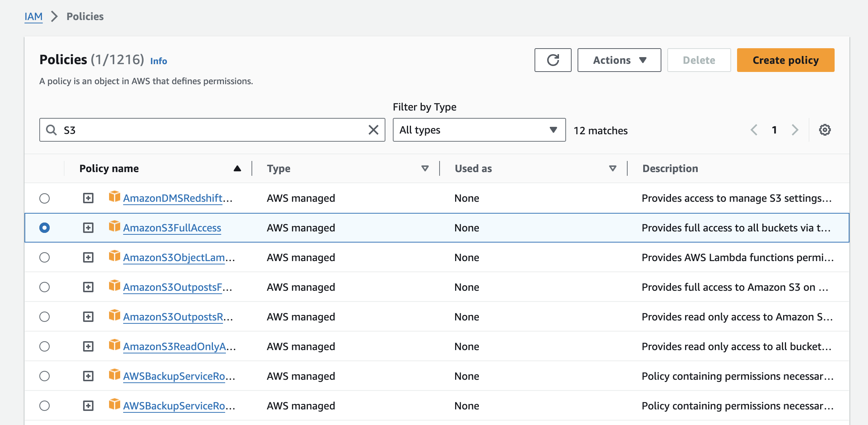Refresh the policies list
868x425 pixels.
click(x=553, y=60)
